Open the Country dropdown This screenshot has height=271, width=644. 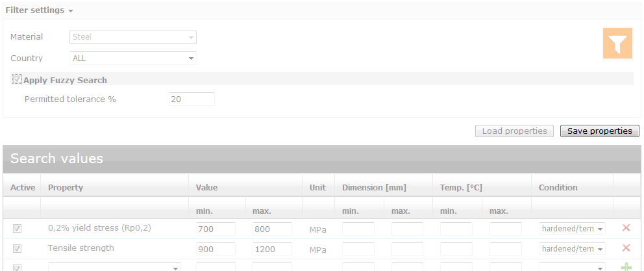pyautogui.click(x=132, y=58)
